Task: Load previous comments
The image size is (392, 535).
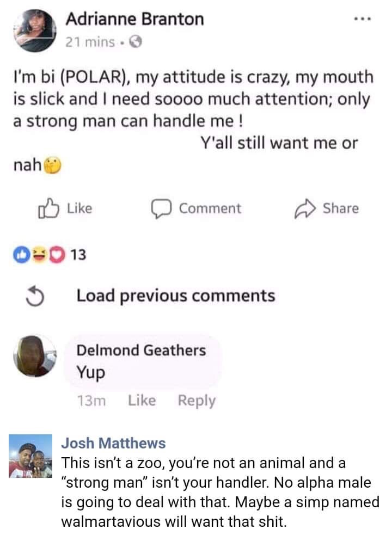Action: point(176,296)
